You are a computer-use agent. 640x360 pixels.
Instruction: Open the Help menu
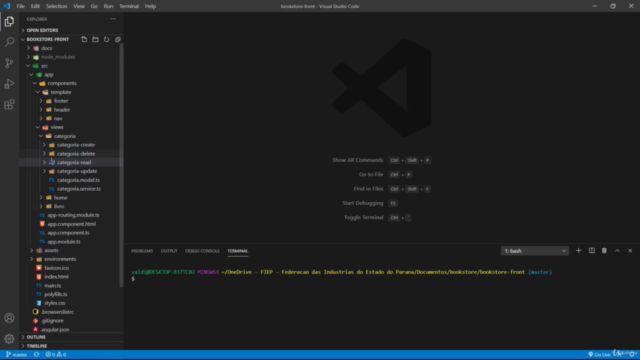click(x=150, y=6)
